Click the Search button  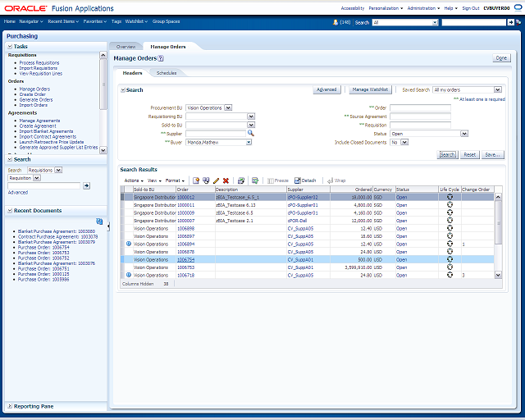447,154
